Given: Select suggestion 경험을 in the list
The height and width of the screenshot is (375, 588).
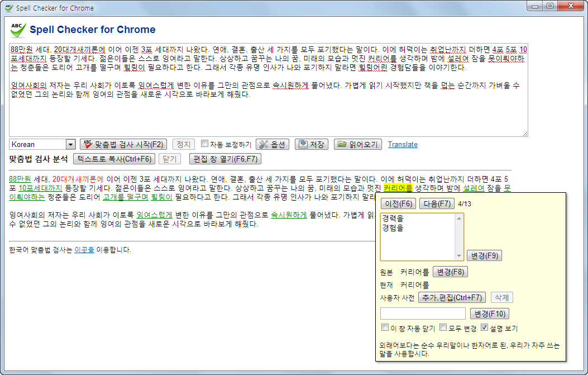Looking at the screenshot, I should point(393,228).
